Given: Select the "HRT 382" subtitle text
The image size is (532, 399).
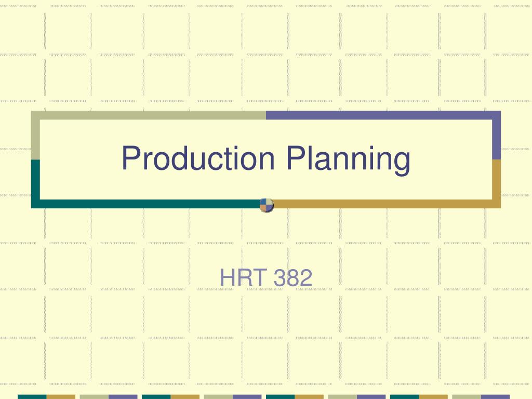Looking at the screenshot, I should pyautogui.click(x=266, y=277).
